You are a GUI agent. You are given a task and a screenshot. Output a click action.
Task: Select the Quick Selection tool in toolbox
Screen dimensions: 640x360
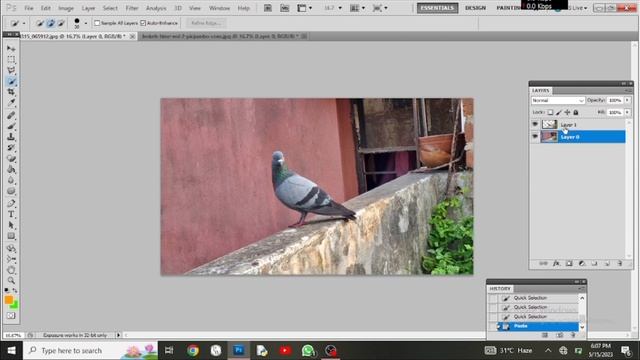(11, 81)
